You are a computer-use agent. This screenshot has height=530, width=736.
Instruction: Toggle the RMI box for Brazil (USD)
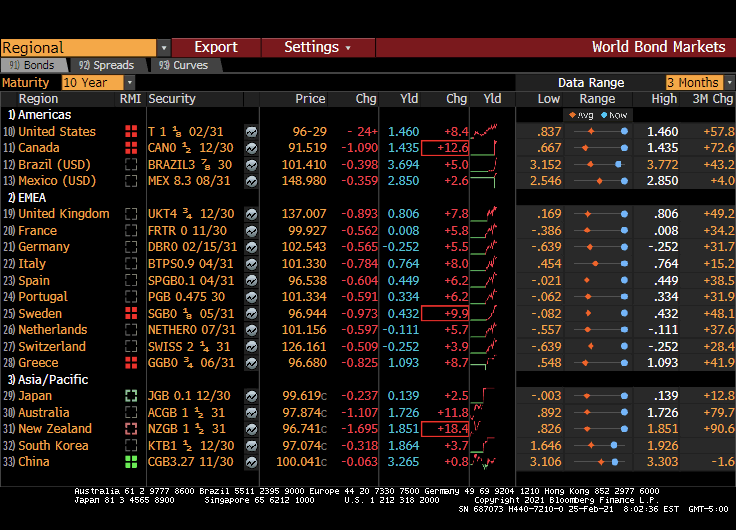(x=131, y=164)
